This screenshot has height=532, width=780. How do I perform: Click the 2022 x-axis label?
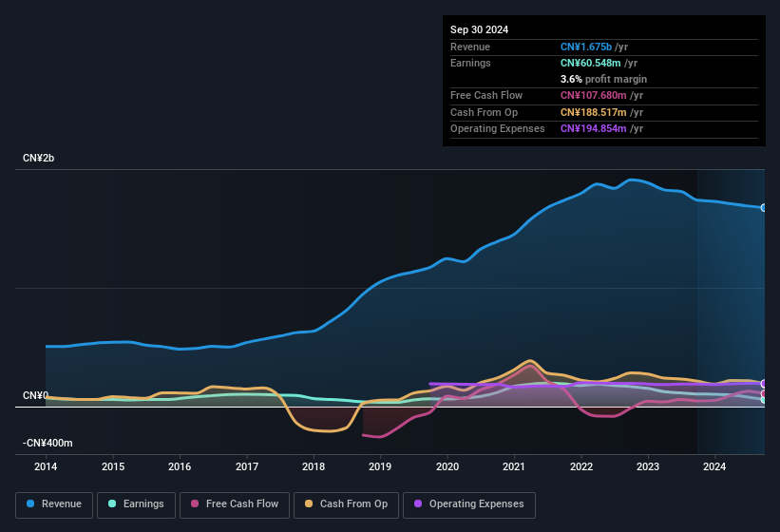pyautogui.click(x=581, y=466)
